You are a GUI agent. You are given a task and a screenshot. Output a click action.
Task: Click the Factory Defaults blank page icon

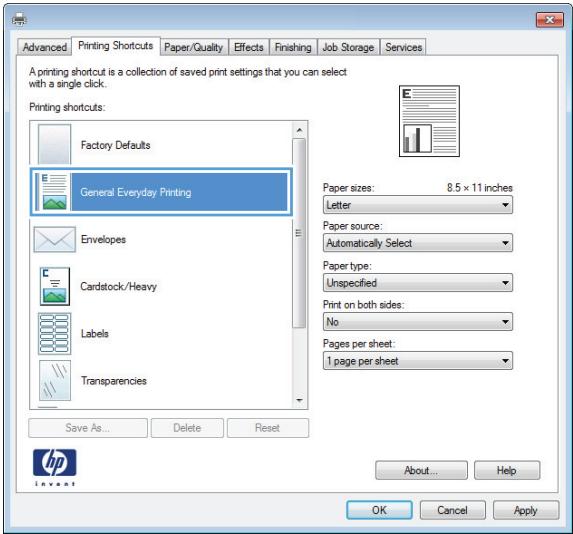[x=54, y=145]
